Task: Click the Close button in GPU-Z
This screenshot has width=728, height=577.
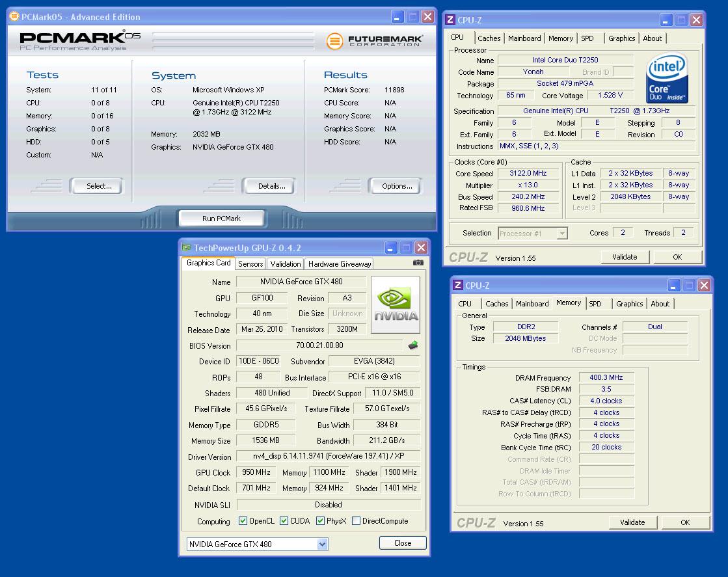Action: (x=403, y=543)
